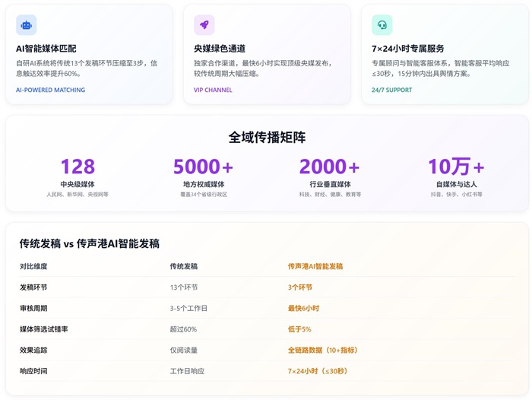The width and height of the screenshot is (532, 400).
Task: Select the 最快6小时 cell in 审核周期 row
Action: [303, 308]
